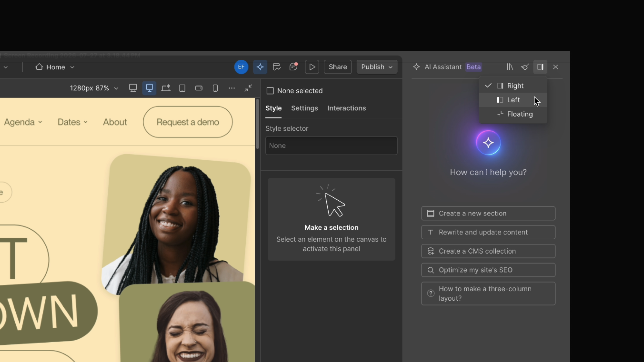The height and width of the screenshot is (362, 644).
Task: Expand the Dates nav dropdown
Action: click(x=86, y=122)
